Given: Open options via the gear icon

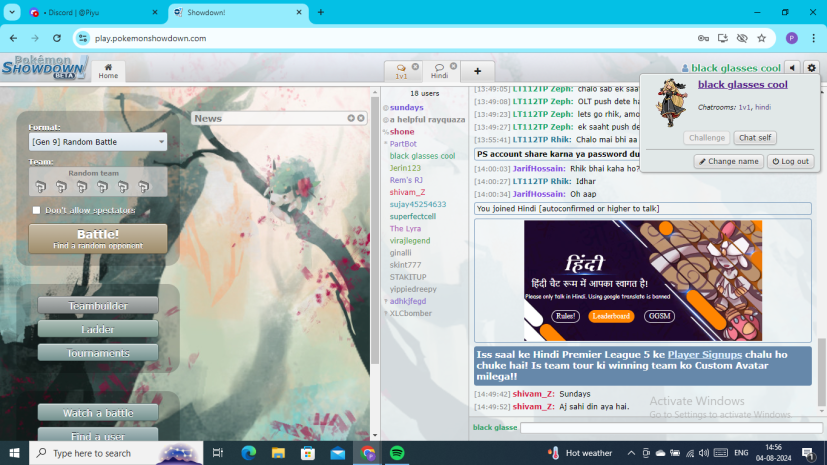Looking at the screenshot, I should tap(811, 68).
